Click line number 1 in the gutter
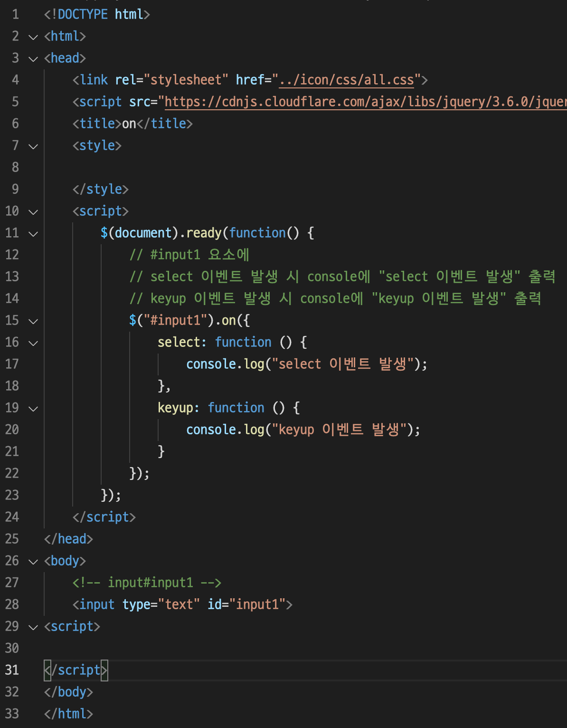Screen dimensions: 567x728 15,14
